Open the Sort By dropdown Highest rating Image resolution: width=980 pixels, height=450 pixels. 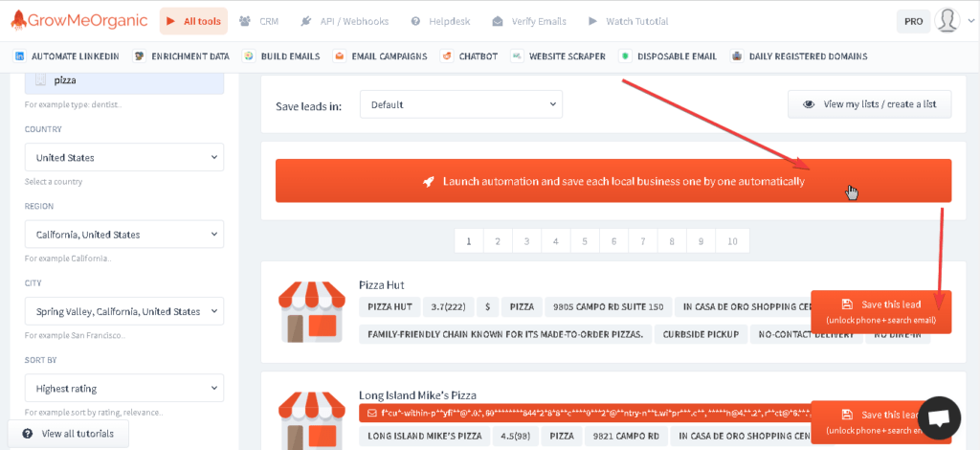tap(124, 388)
